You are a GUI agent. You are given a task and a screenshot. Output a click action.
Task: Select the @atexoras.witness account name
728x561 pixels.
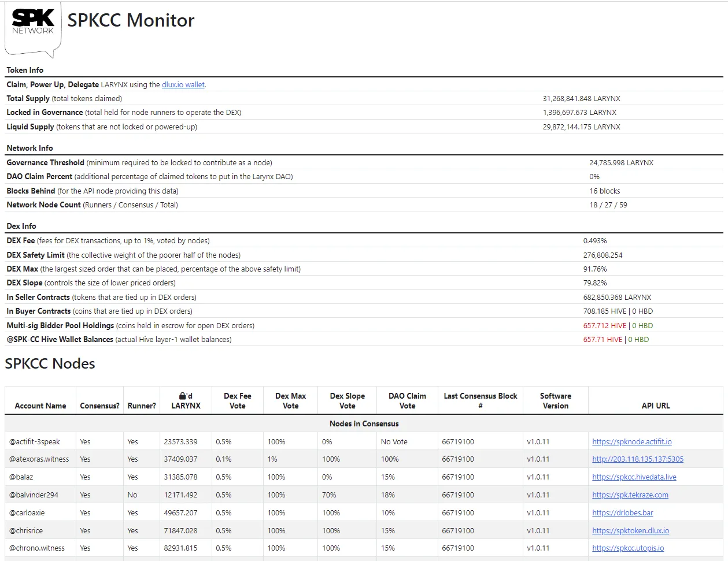pos(39,459)
